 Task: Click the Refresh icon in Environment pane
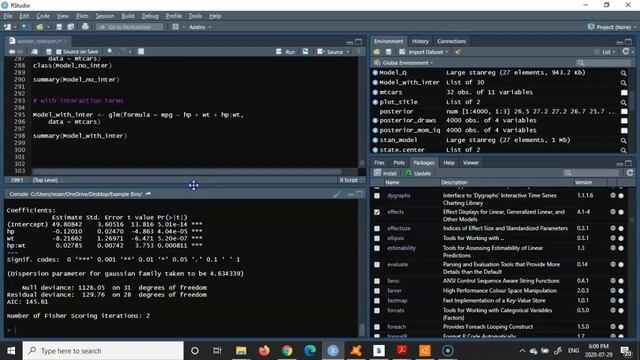pos(626,52)
